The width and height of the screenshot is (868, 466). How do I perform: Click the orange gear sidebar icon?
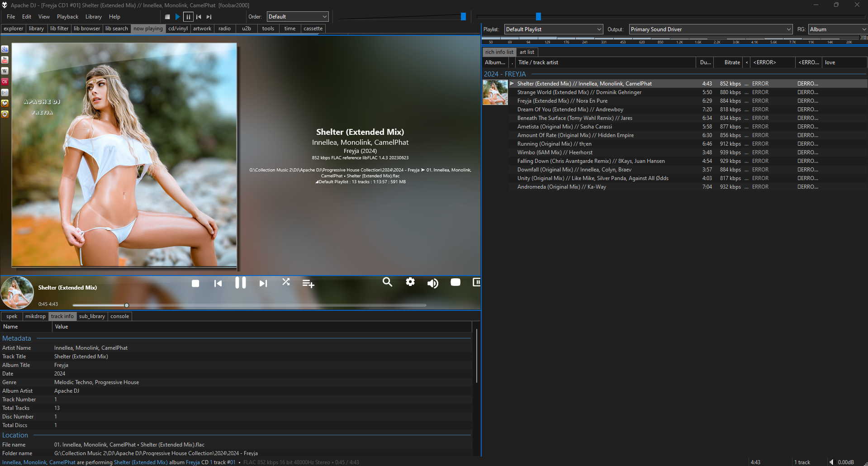pyautogui.click(x=5, y=114)
